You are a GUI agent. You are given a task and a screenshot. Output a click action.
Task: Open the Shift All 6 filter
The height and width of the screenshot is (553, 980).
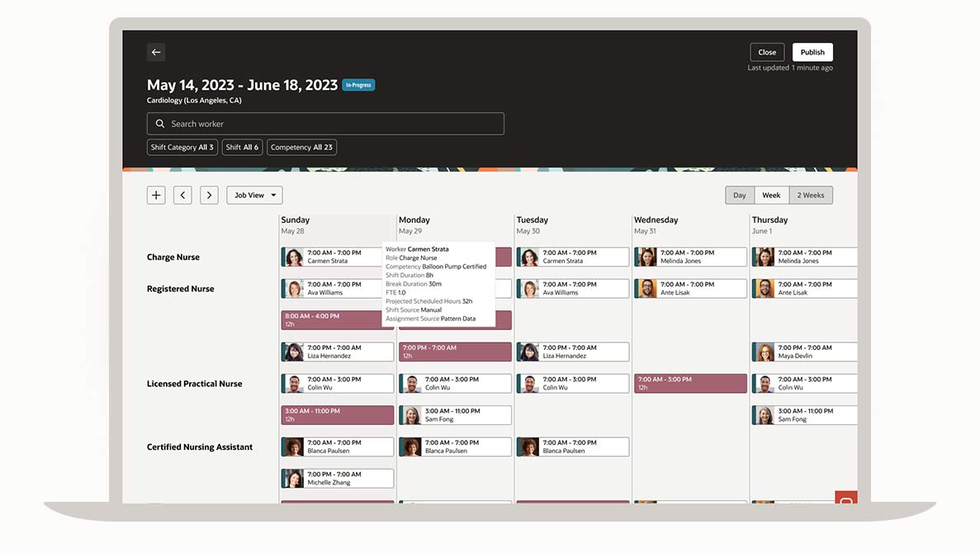[242, 148]
